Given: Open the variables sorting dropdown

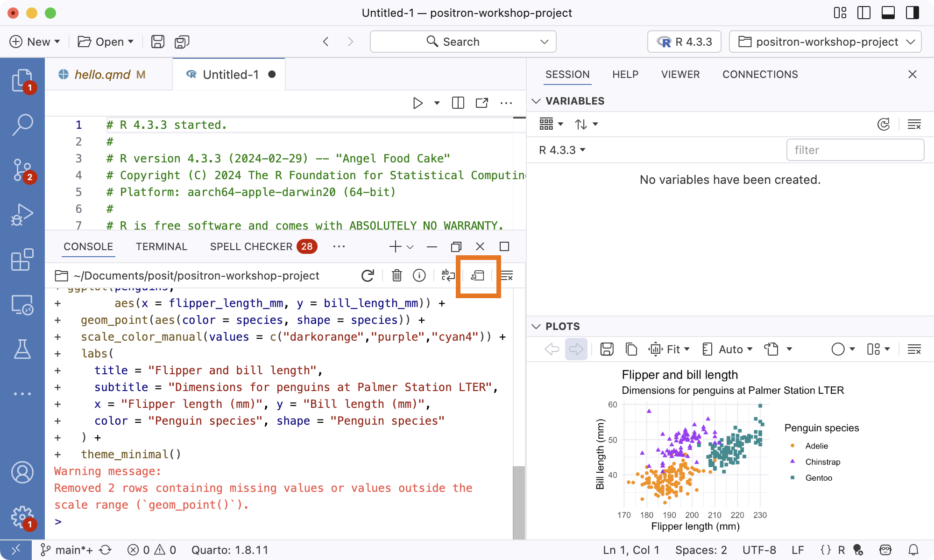Looking at the screenshot, I should pyautogui.click(x=587, y=124).
